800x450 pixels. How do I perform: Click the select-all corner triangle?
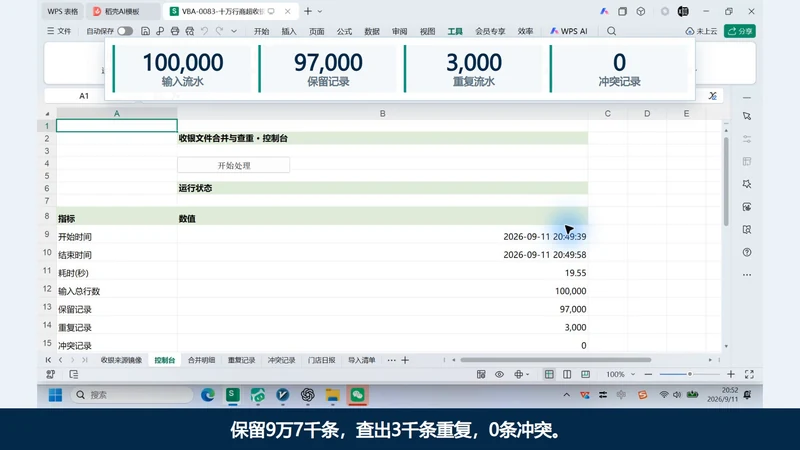pyautogui.click(x=47, y=114)
